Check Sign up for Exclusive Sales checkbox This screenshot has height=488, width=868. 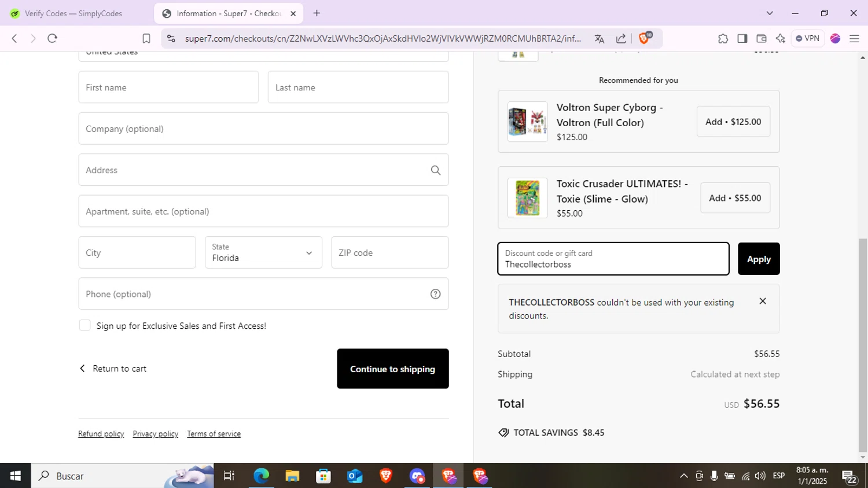coord(85,325)
